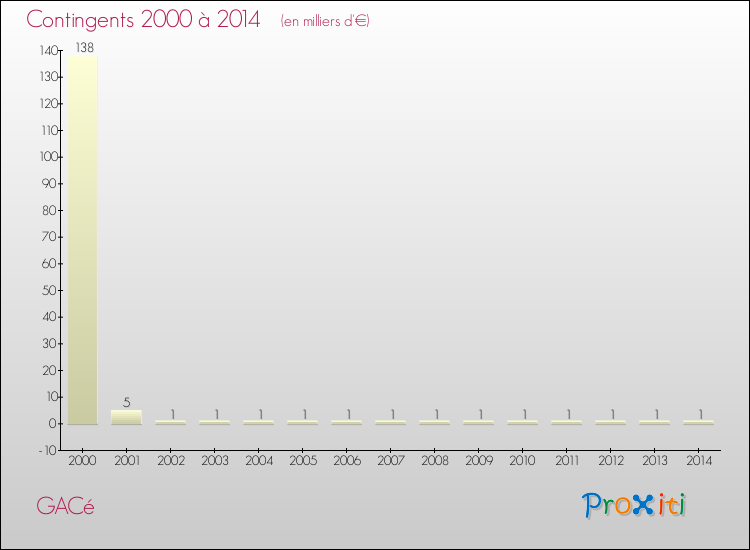Click the x-axis label '2008'
Screen dimensions: 750x550
tap(435, 461)
